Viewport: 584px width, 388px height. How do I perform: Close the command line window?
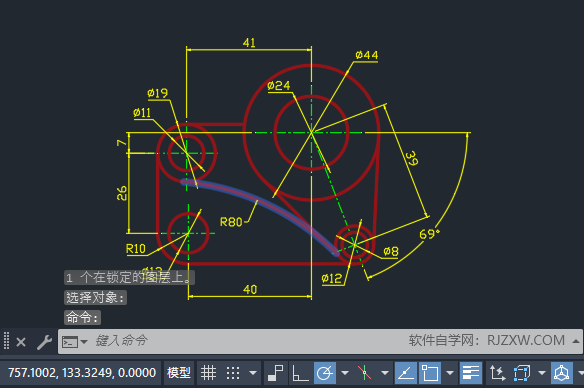[x=21, y=342]
